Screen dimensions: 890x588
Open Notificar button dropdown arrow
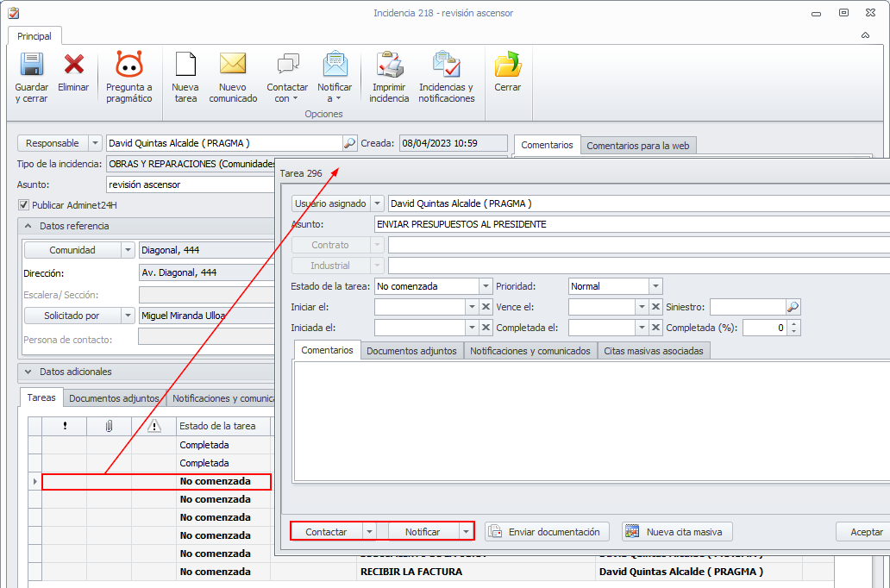(466, 532)
